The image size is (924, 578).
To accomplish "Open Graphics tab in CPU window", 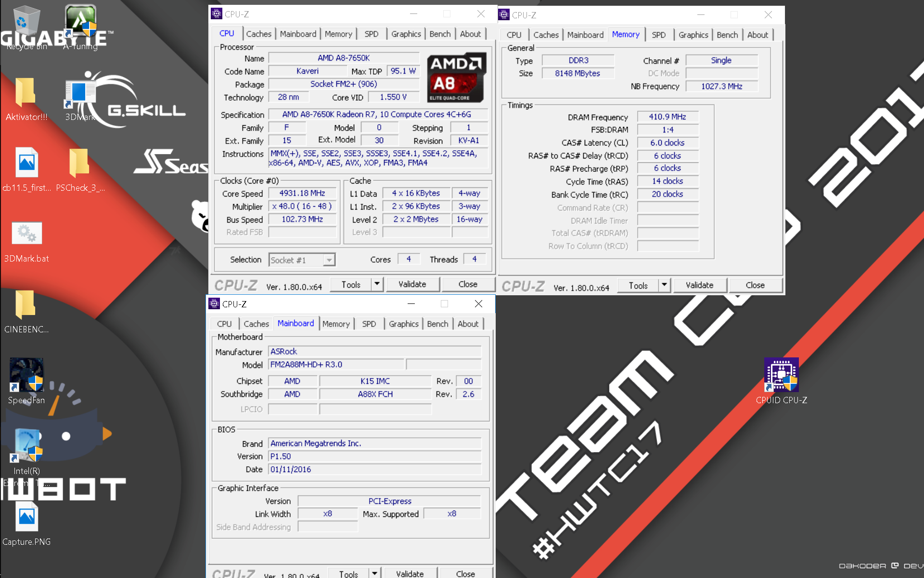I will pyautogui.click(x=406, y=34).
